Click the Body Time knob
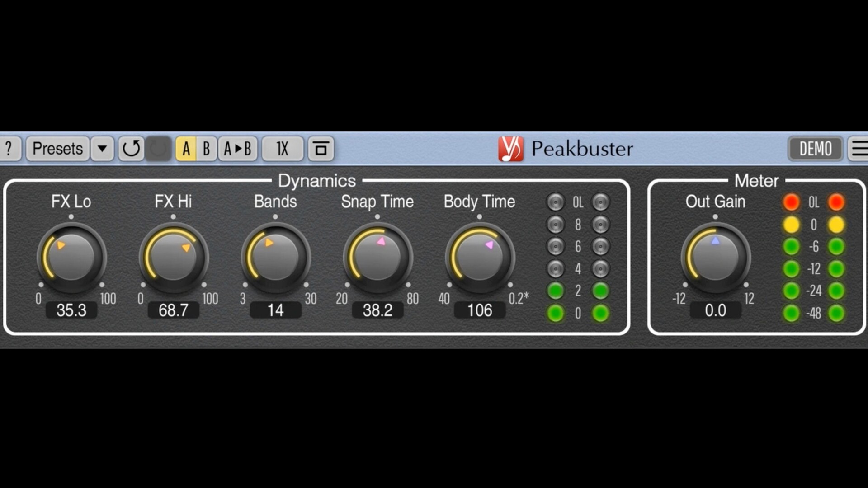Viewport: 868px width, 488px height. point(480,258)
